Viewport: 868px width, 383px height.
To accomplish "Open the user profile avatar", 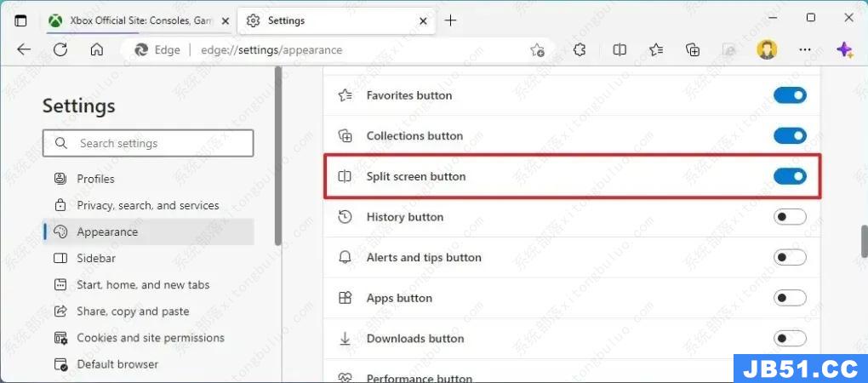I will (x=767, y=50).
